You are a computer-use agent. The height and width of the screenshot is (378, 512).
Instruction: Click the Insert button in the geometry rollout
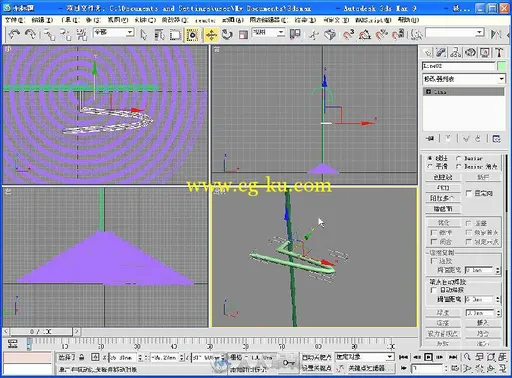pos(483,323)
